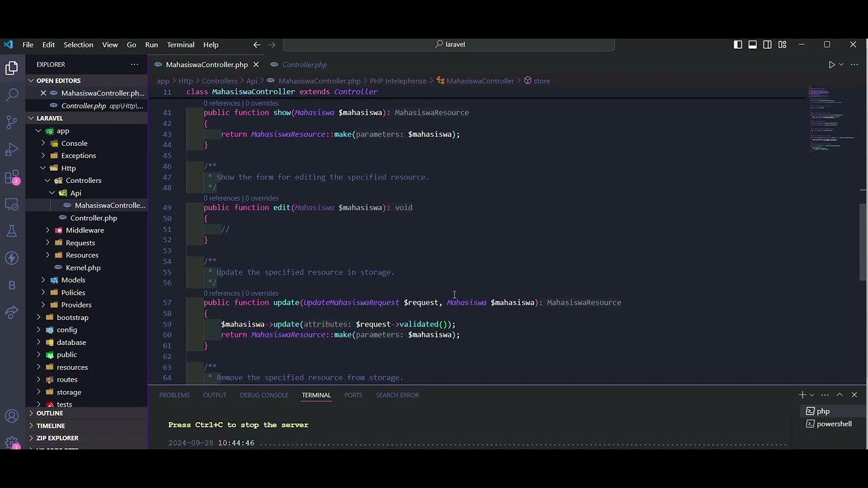Toggle the primary side bar
Image resolution: width=868 pixels, height=488 pixels.
[x=738, y=45]
